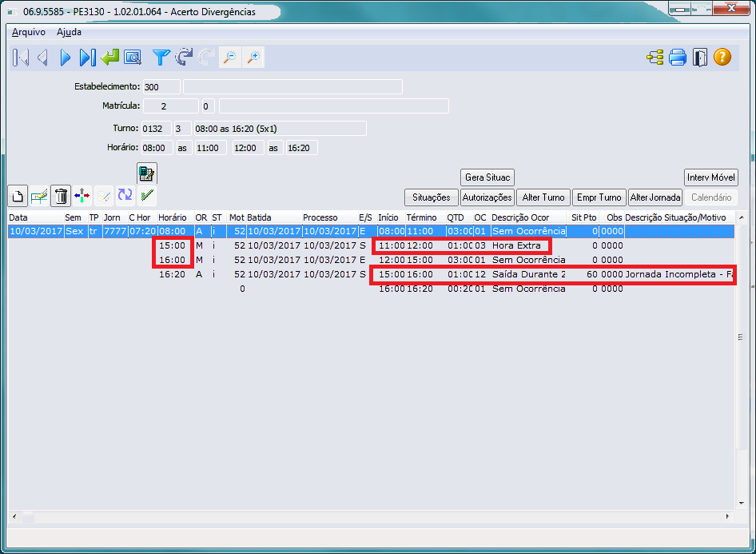Click the Interv Móvel button
The height and width of the screenshot is (554, 756).
pyautogui.click(x=710, y=177)
